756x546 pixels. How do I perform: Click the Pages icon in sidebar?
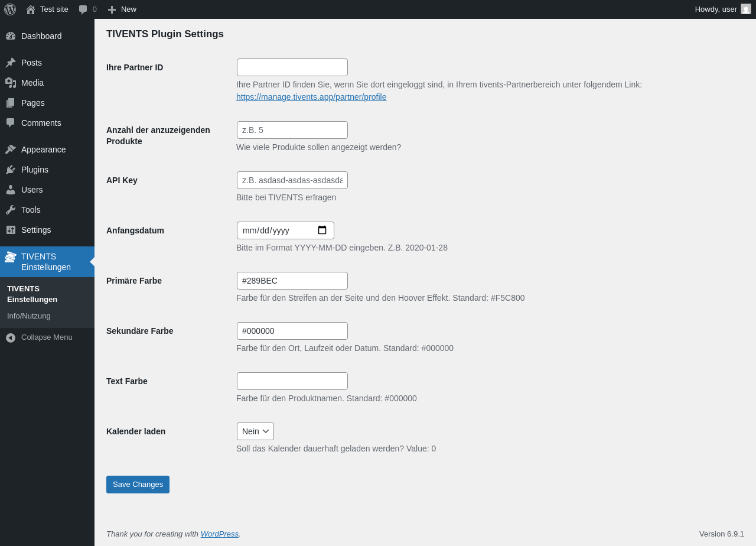pyautogui.click(x=11, y=103)
